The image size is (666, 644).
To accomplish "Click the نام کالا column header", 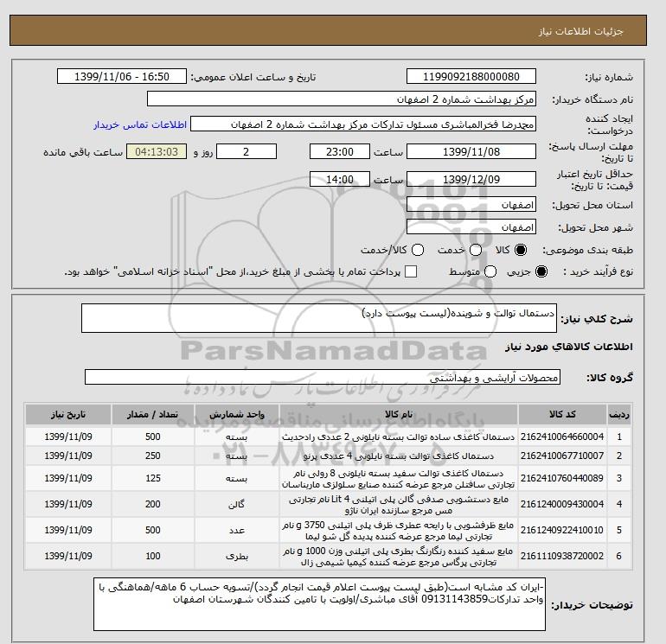I will [399, 414].
